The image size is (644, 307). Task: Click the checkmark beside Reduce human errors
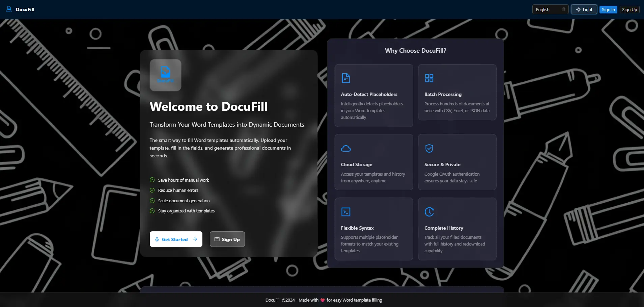pyautogui.click(x=152, y=190)
